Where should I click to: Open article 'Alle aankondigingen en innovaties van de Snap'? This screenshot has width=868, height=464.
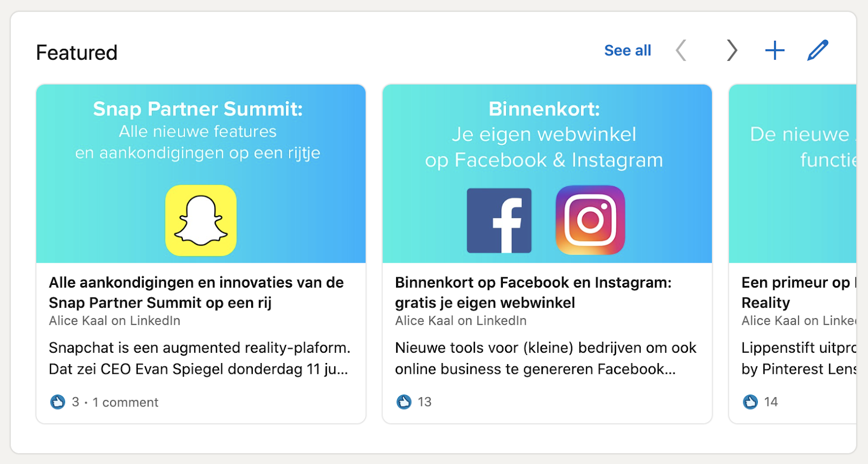[196, 293]
